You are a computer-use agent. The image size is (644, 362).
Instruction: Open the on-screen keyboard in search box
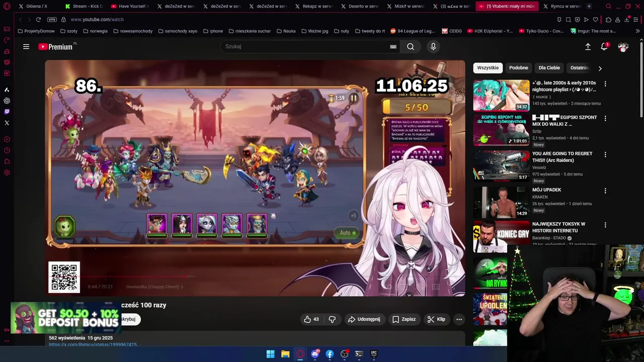tap(393, 47)
